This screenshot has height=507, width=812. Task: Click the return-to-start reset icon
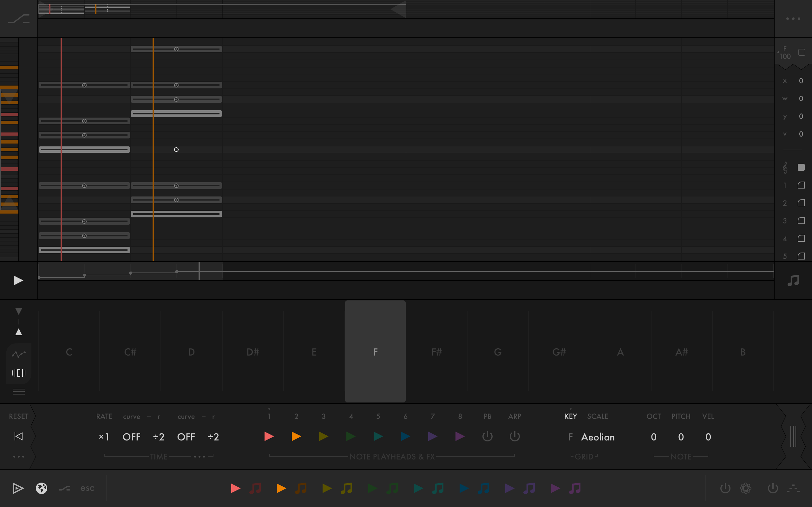tap(18, 436)
